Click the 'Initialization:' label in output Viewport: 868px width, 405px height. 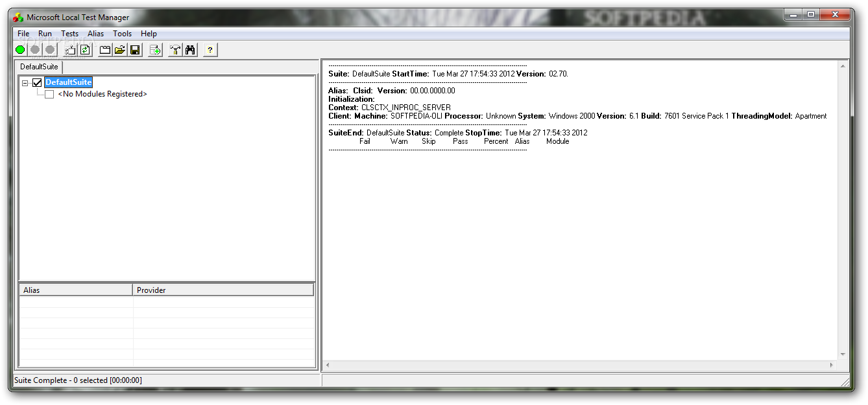pyautogui.click(x=352, y=99)
